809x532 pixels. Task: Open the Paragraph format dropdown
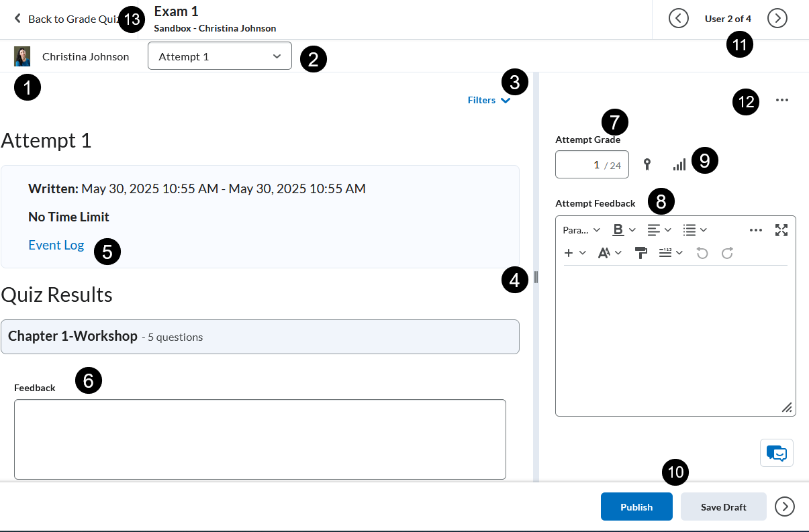pos(581,230)
